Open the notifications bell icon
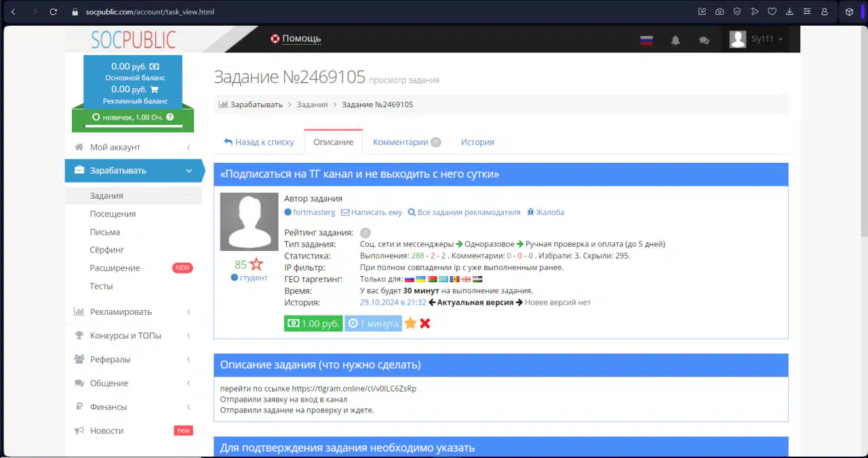868x458 pixels. point(675,40)
